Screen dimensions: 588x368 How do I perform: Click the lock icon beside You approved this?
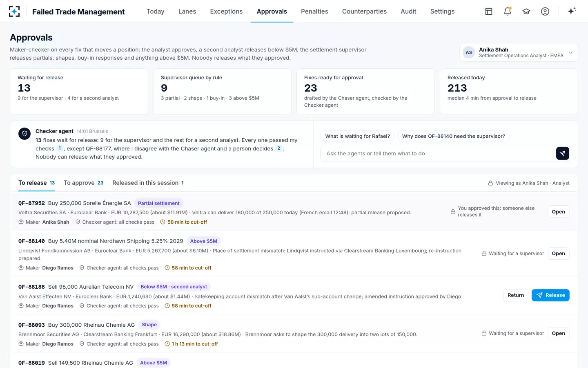coord(453,212)
